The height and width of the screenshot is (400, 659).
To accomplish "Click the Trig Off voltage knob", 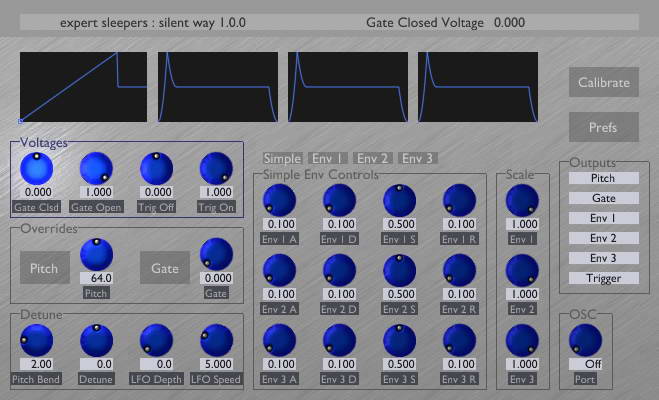I will 156,168.
